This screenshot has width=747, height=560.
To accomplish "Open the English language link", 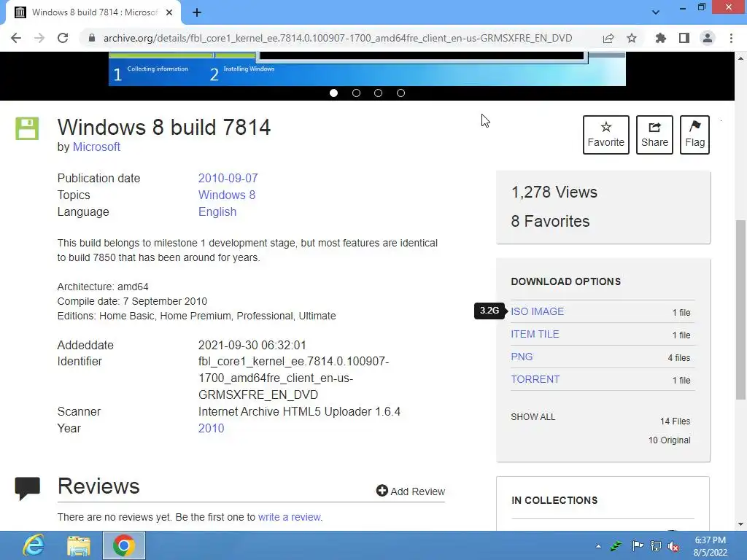I will (x=217, y=212).
